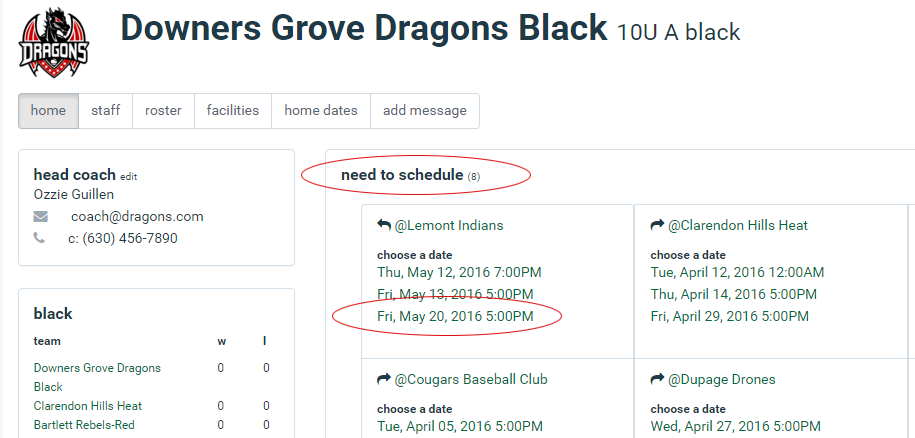This screenshot has height=438, width=915.
Task: Switch to the roster tab
Action: 163,111
